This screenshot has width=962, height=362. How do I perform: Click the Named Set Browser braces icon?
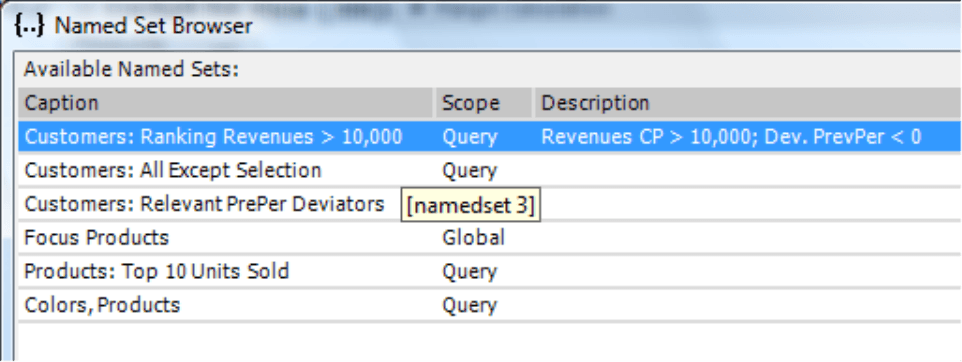[x=30, y=26]
